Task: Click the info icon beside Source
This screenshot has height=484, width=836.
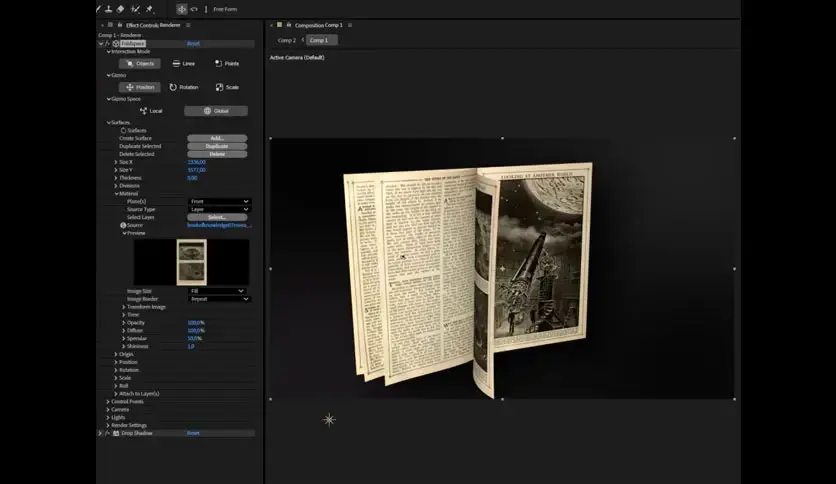Action: [123, 225]
